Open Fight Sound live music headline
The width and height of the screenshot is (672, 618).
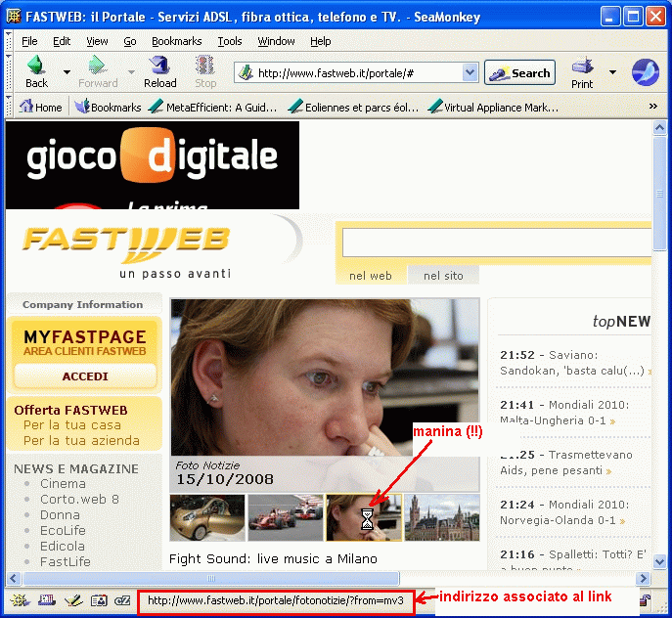point(274,559)
